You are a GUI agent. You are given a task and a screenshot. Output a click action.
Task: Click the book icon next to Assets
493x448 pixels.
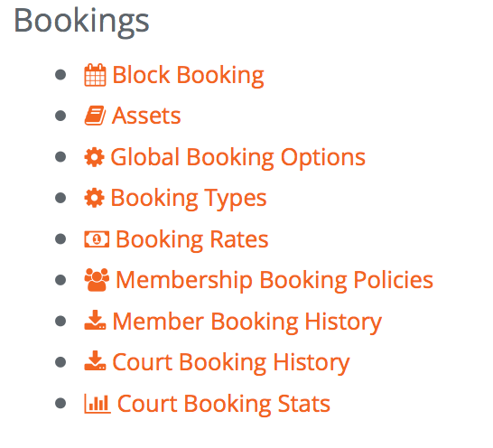click(95, 116)
